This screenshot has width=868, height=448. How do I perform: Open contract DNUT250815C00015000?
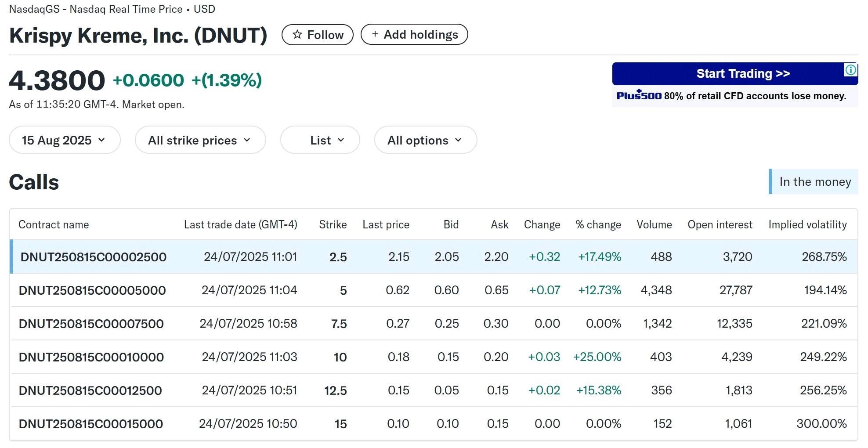91,424
